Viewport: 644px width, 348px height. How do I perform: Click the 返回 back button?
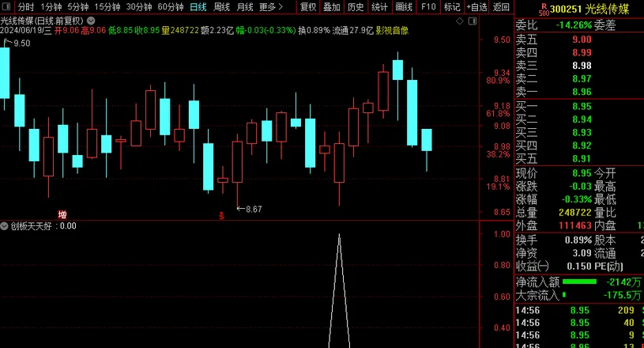click(501, 7)
